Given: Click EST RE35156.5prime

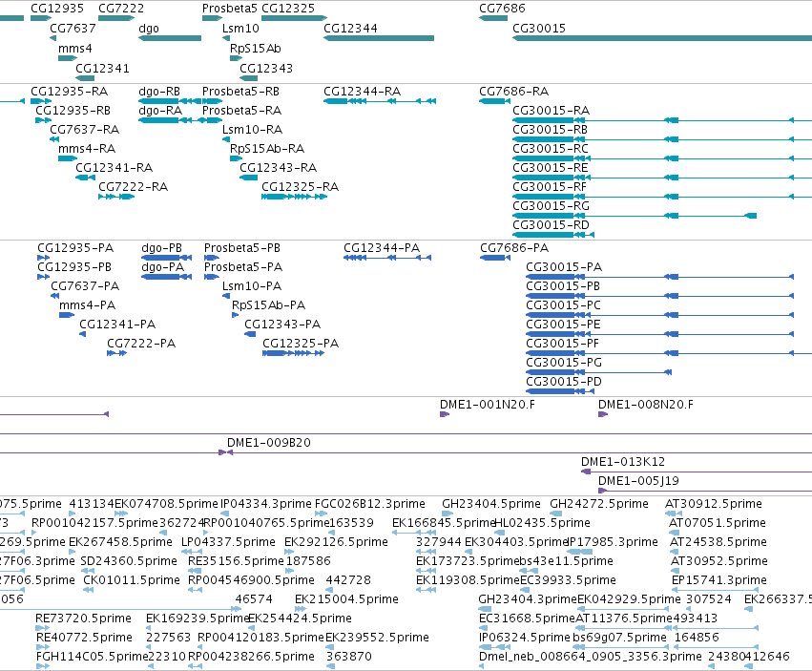Looking at the screenshot, I should pyautogui.click(x=236, y=561).
